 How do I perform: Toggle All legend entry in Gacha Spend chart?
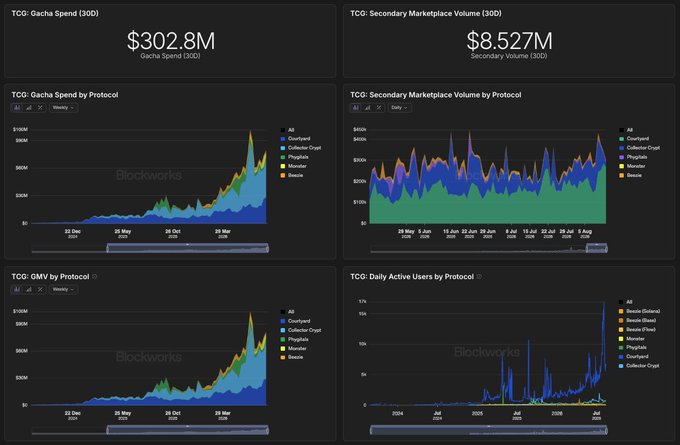pos(288,130)
